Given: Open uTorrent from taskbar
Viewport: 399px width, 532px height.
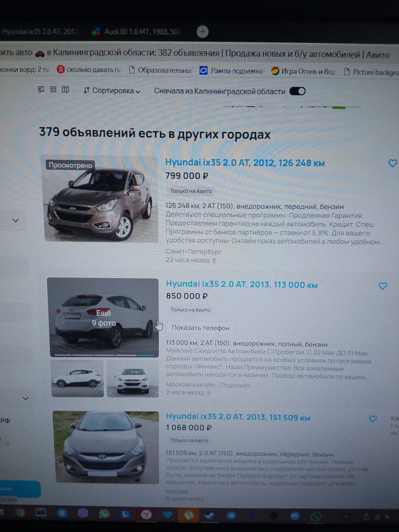Looking at the screenshot, I should pyautogui.click(x=189, y=515).
